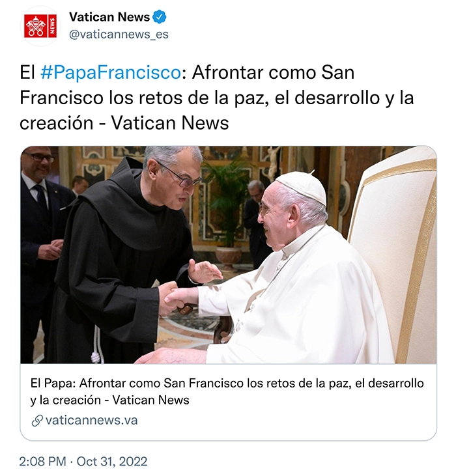This screenshot has width=456, height=476.
Task: Follow the #PapaFrancisco hashtag
Action: [x=111, y=73]
